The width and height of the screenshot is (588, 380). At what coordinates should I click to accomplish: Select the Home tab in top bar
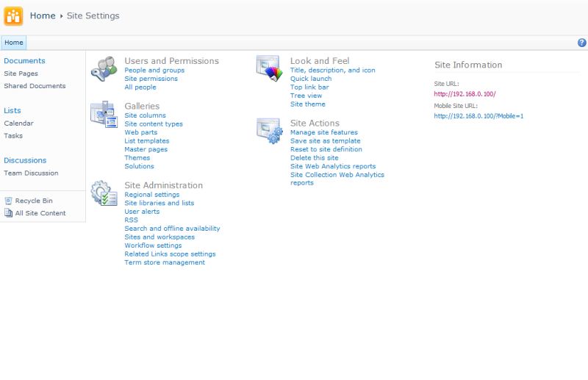(14, 43)
